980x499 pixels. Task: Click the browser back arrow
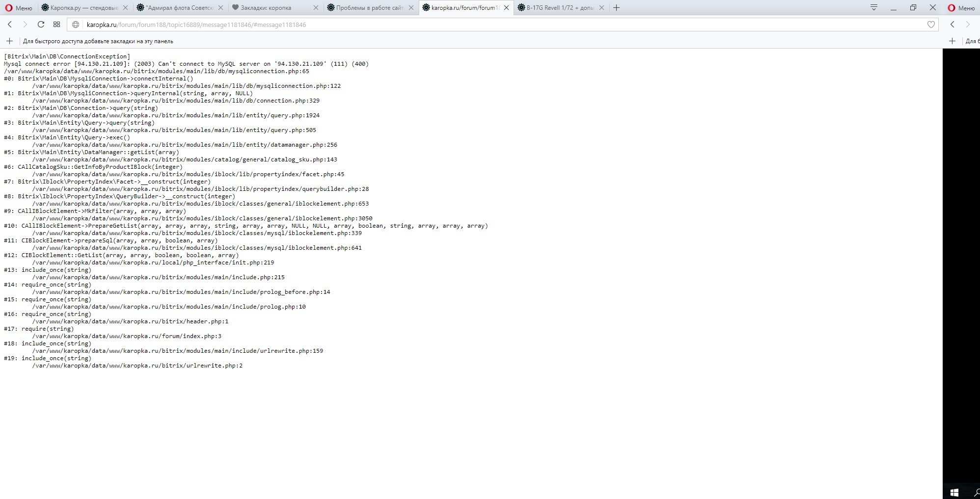10,25
